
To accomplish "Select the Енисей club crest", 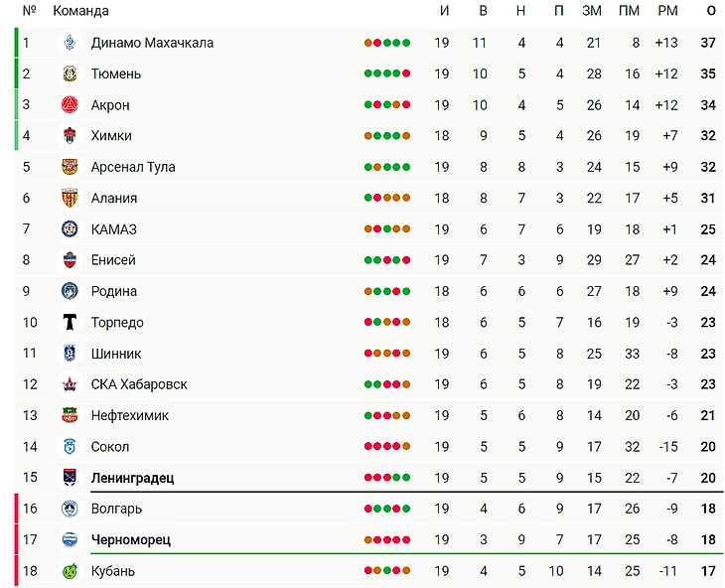I will [70, 260].
